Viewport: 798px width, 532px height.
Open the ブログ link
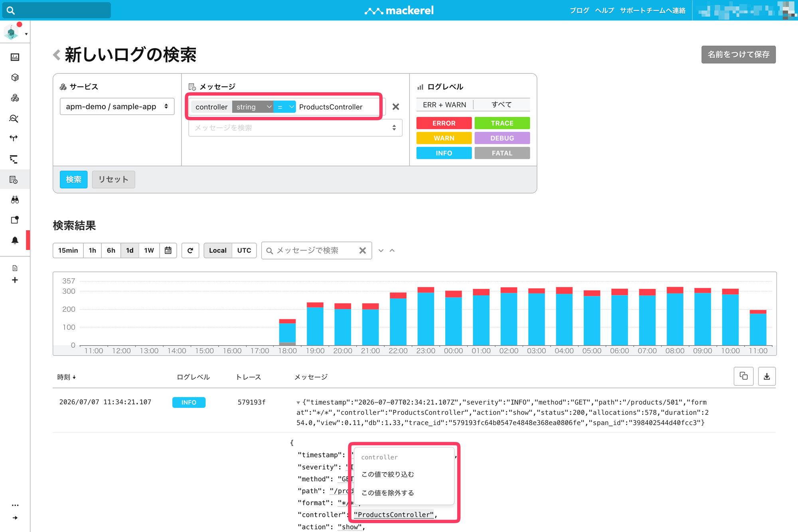tap(579, 10)
